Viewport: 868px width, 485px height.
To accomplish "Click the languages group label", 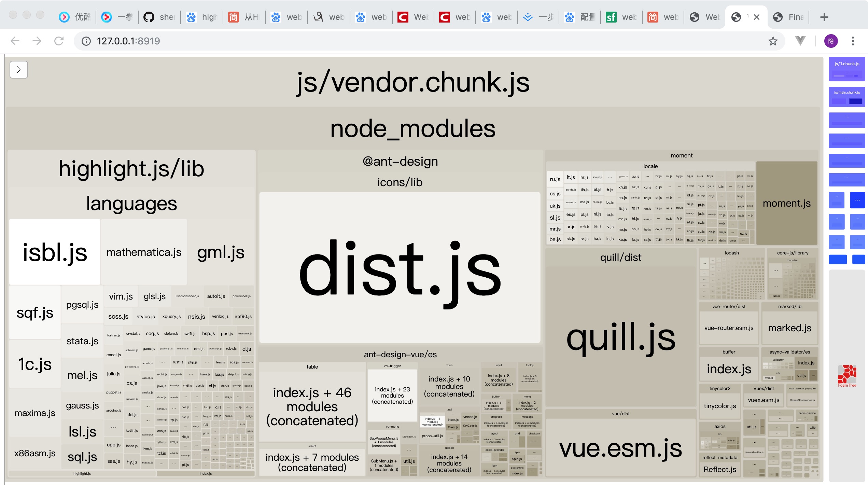I will coord(131,204).
